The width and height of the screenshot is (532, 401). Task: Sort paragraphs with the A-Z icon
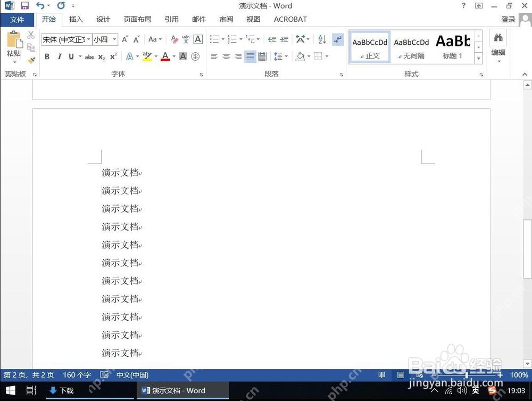tap(322, 39)
